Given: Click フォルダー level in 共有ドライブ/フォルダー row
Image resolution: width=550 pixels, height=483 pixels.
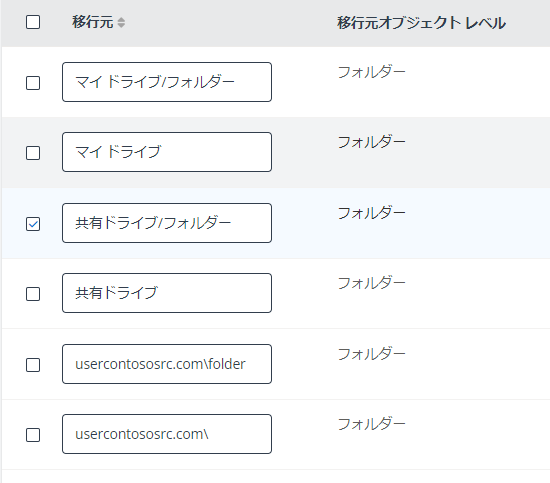Looking at the screenshot, I should tap(371, 213).
